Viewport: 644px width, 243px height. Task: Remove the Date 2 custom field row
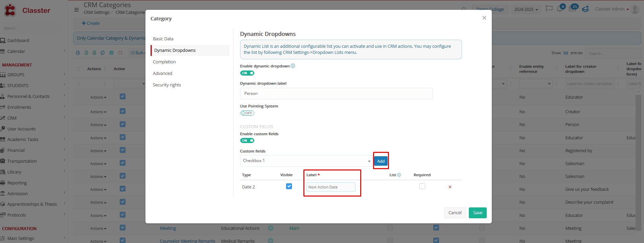coord(450,187)
